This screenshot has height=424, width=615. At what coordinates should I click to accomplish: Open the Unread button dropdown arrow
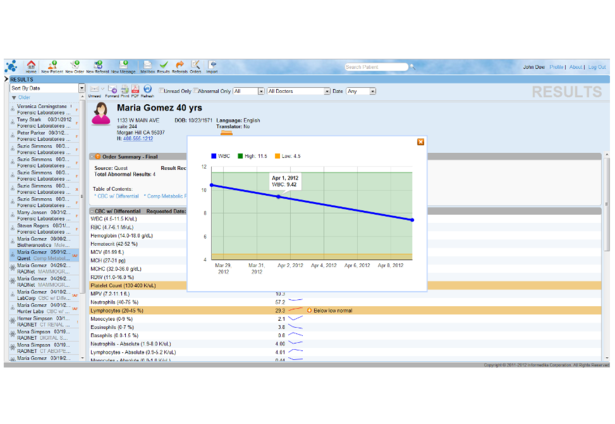pos(103,89)
